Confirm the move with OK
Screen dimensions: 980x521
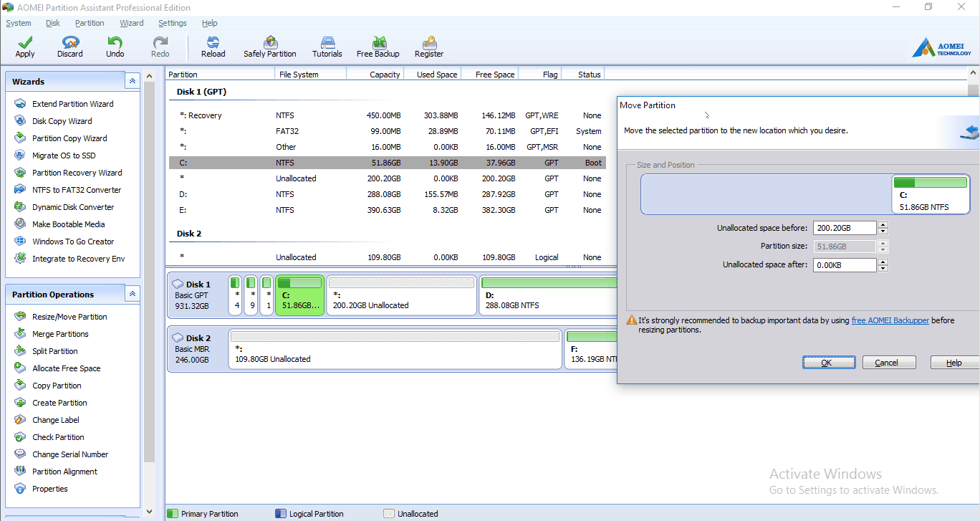pos(828,362)
